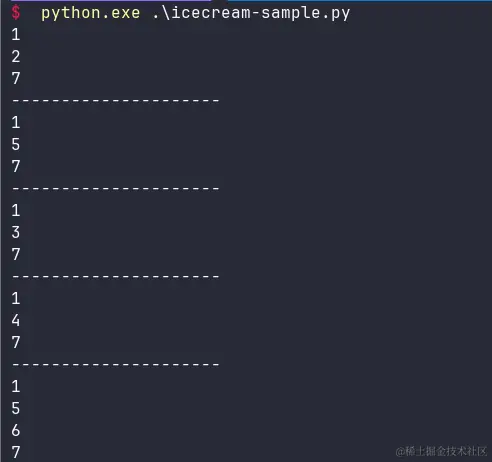Click the python.exe command text

pyautogui.click(x=91, y=14)
